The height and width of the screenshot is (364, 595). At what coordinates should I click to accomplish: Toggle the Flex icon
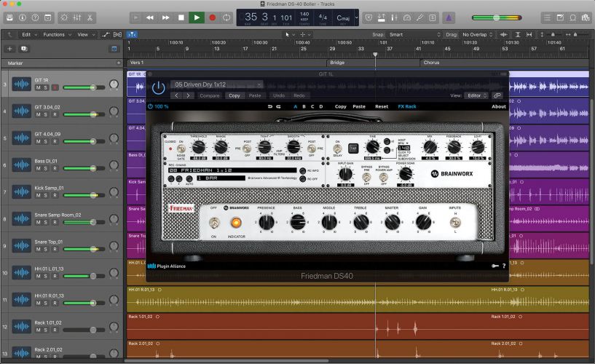click(x=117, y=34)
